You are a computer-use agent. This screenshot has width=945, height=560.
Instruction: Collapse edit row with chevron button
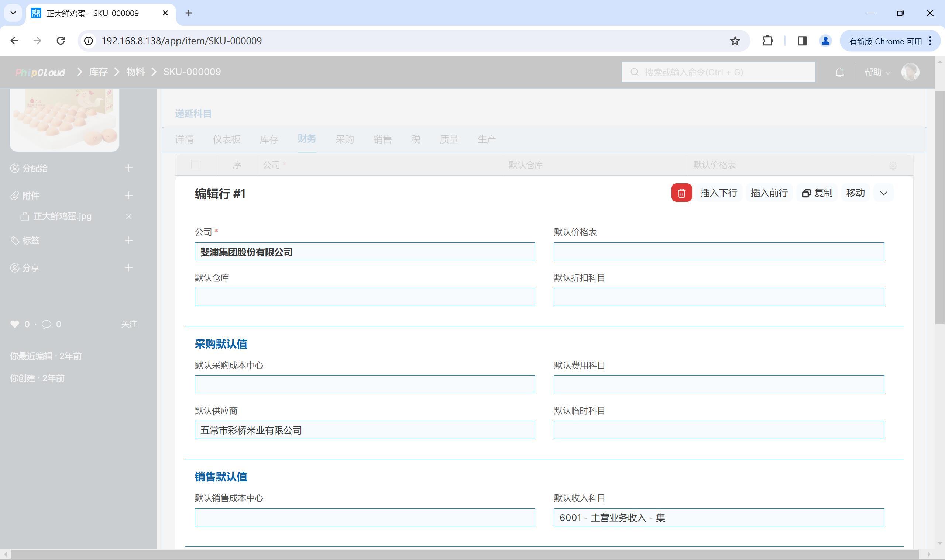883,193
